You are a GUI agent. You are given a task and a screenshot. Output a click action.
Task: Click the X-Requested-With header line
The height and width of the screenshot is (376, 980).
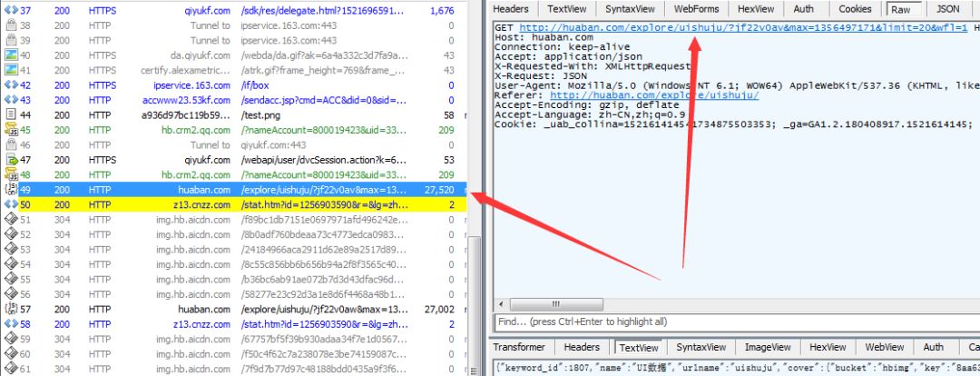593,65
